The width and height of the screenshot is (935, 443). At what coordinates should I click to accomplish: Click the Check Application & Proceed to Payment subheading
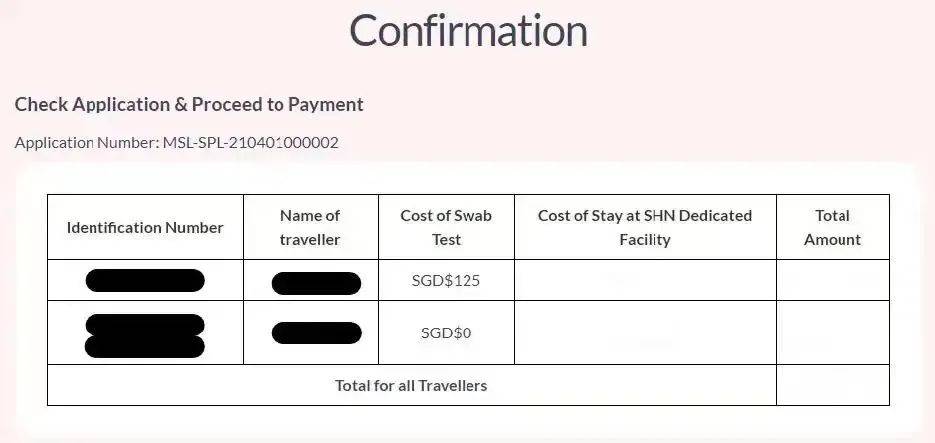click(189, 104)
